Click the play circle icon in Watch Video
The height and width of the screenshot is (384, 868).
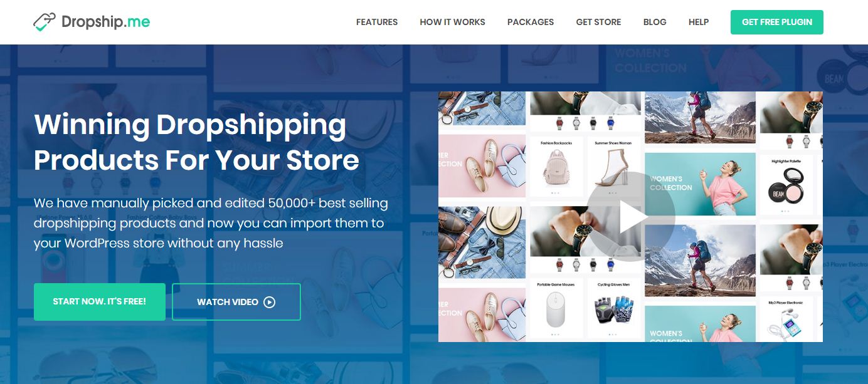[x=270, y=302]
